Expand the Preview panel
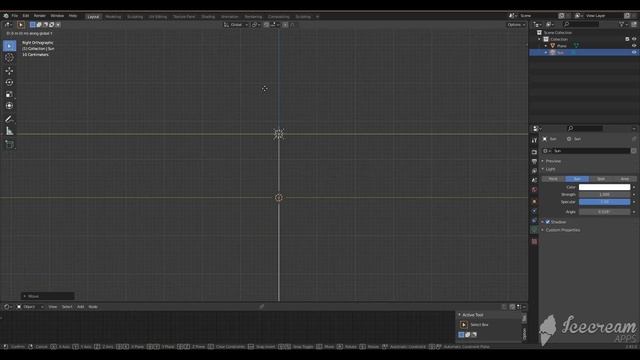 pos(553,161)
